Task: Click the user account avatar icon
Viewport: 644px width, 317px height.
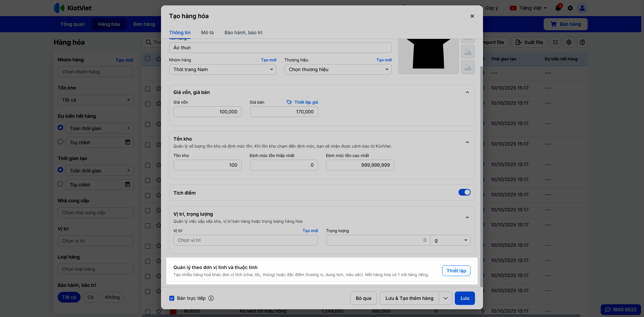Action: (582, 8)
